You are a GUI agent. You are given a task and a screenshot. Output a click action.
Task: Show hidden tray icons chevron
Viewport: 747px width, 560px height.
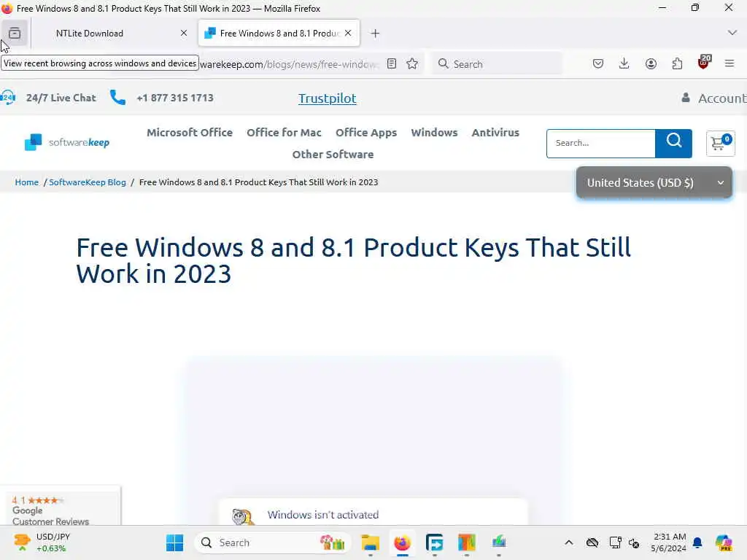click(569, 542)
